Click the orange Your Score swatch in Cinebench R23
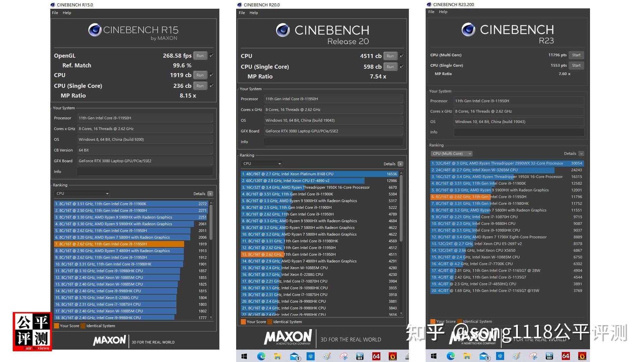Viewport: 644px width, 362px height. pyautogui.click(x=433, y=321)
